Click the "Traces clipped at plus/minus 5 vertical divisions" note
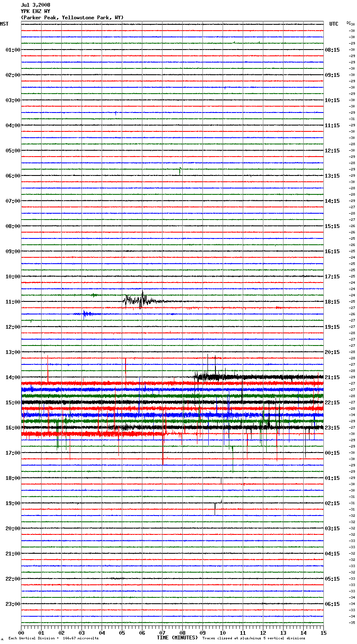 (254, 639)
